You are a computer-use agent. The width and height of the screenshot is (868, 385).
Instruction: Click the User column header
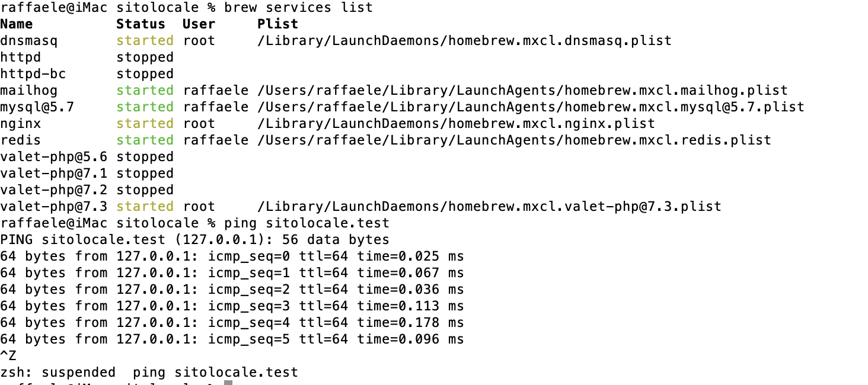tap(199, 24)
